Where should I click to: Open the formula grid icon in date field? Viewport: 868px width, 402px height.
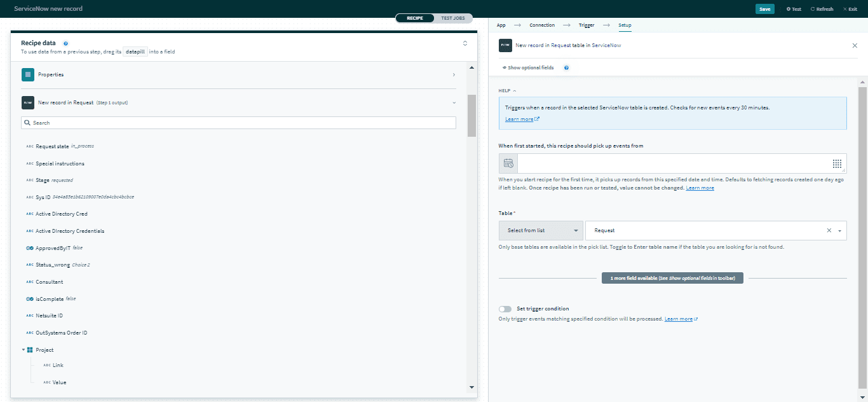[837, 163]
